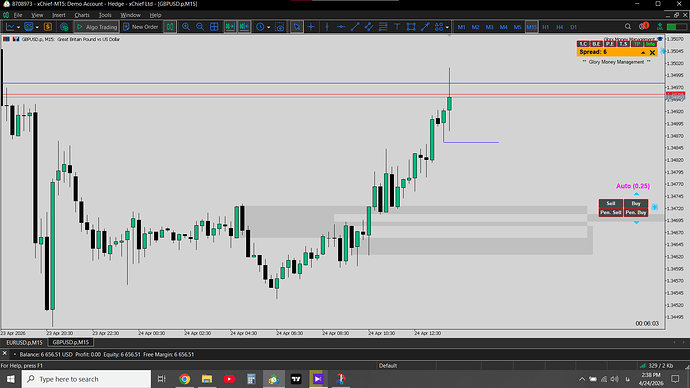Expand the clock periods dropdown arrow
Image resolution: width=690 pixels, height=388 pixels.
pos(268,27)
